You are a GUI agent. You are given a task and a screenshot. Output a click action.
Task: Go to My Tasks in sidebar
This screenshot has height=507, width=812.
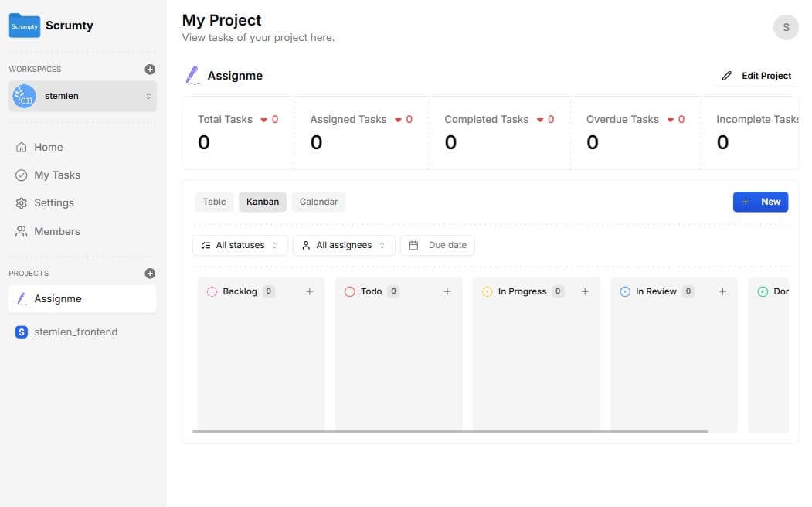pos(57,175)
